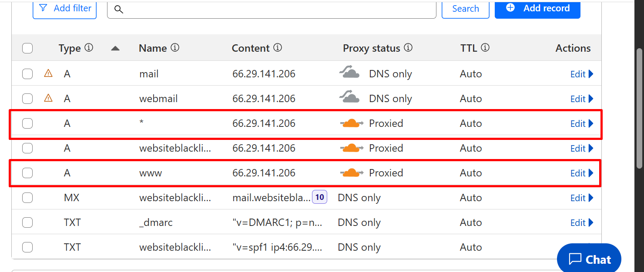Click the webmail record name
Image resolution: width=644 pixels, height=272 pixels.
[x=158, y=99]
